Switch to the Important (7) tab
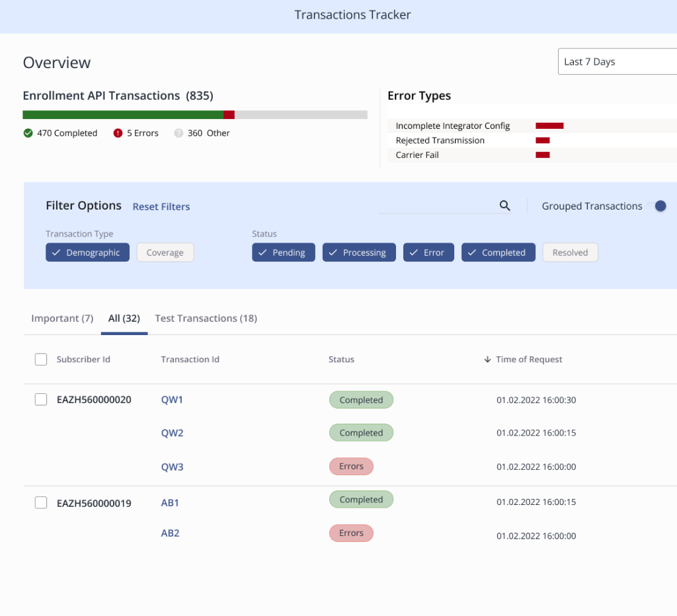This screenshot has height=616, width=677. point(62,319)
